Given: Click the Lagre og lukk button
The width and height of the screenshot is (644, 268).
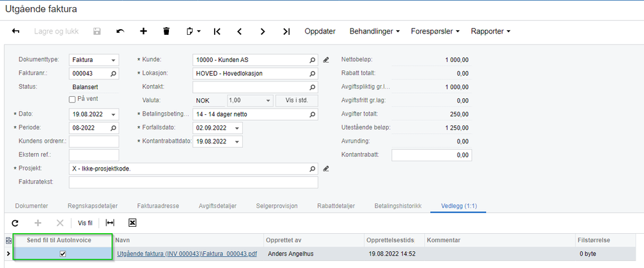Looking at the screenshot, I should tap(56, 31).
